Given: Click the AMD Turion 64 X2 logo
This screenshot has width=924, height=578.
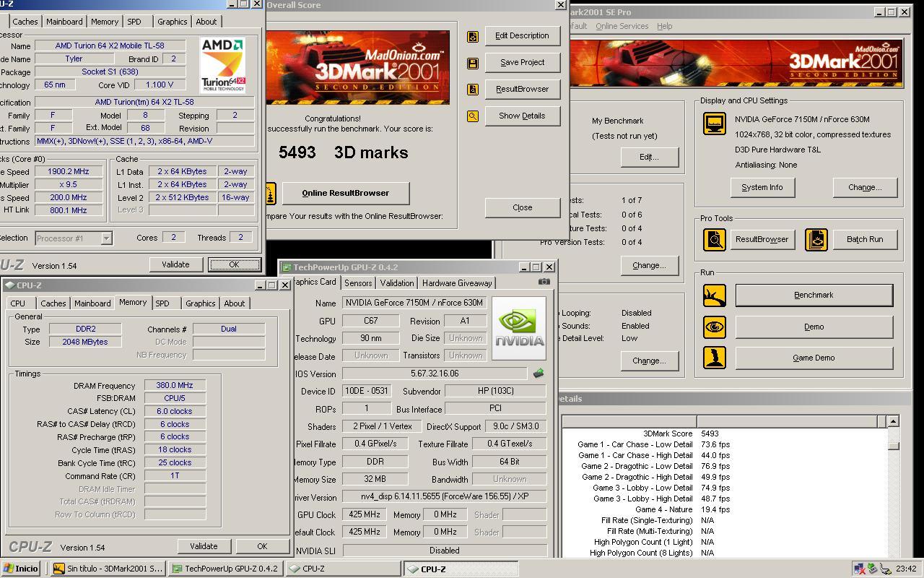Looking at the screenshot, I should coord(223,65).
